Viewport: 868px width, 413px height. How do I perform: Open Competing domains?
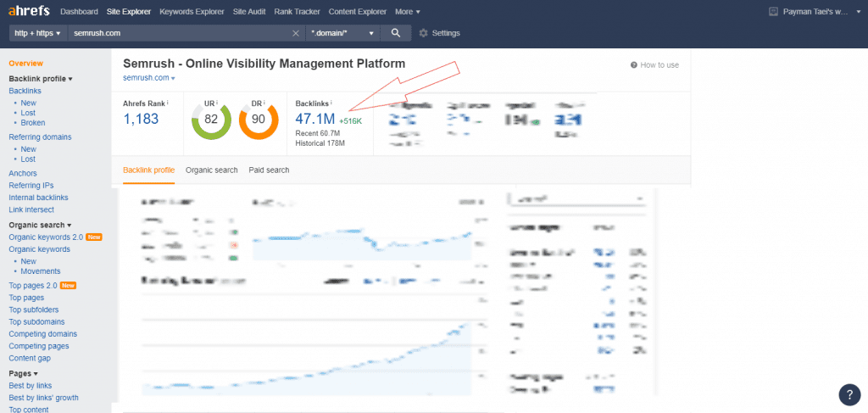(42, 334)
